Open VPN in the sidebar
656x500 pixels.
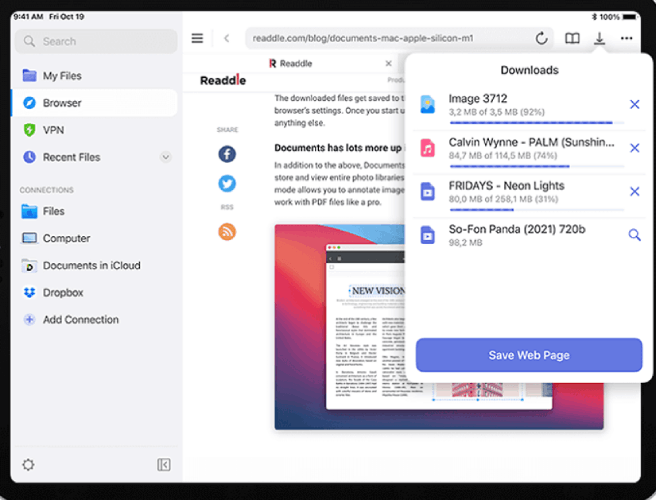(x=95, y=130)
